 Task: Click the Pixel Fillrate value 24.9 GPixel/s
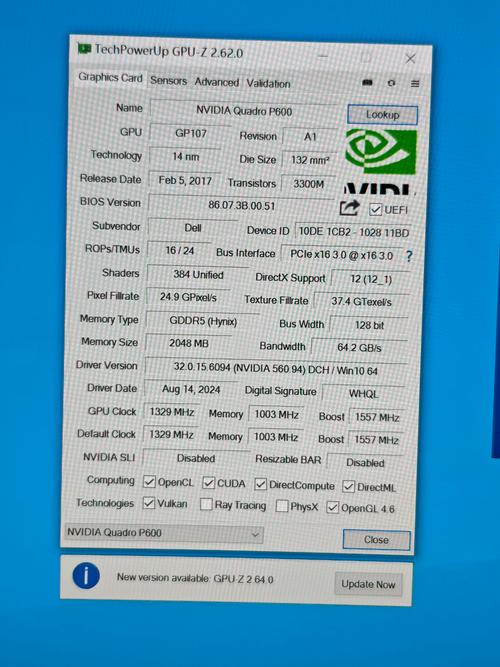[x=188, y=297]
